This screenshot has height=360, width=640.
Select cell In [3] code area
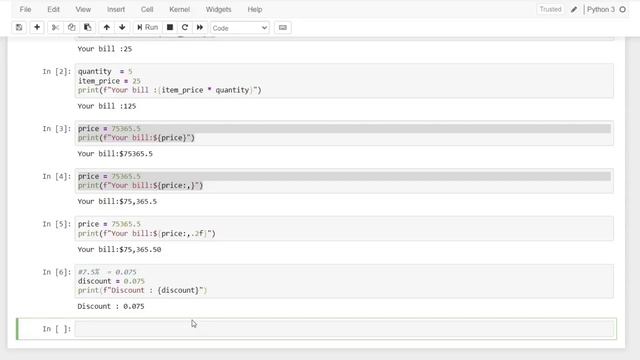click(x=344, y=133)
